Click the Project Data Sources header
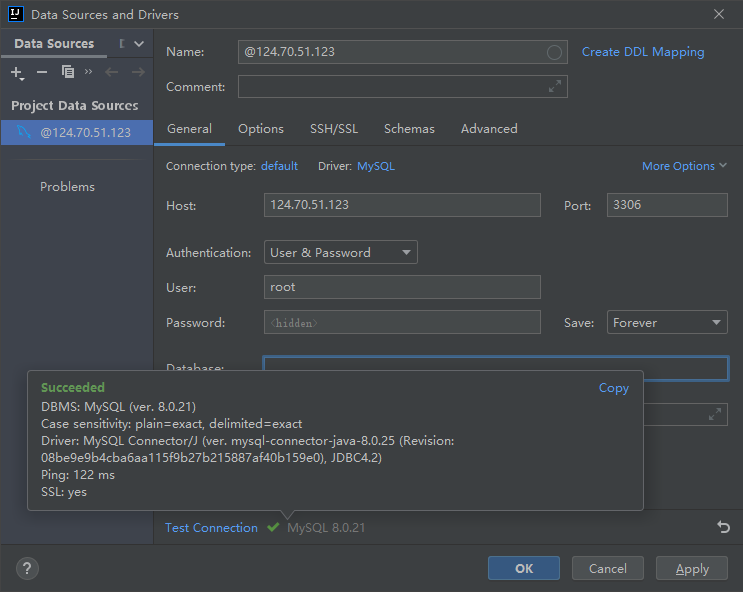This screenshot has width=743, height=592. [75, 105]
